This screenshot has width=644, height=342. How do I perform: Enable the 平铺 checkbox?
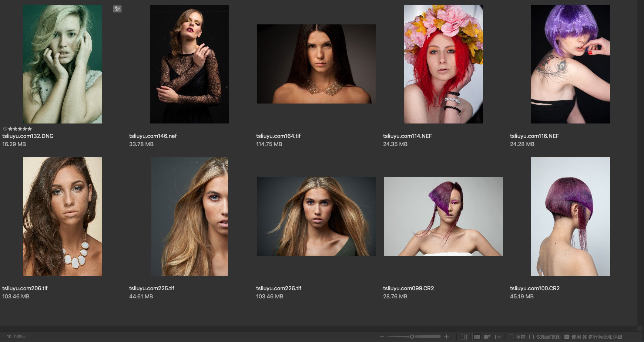[x=511, y=337]
